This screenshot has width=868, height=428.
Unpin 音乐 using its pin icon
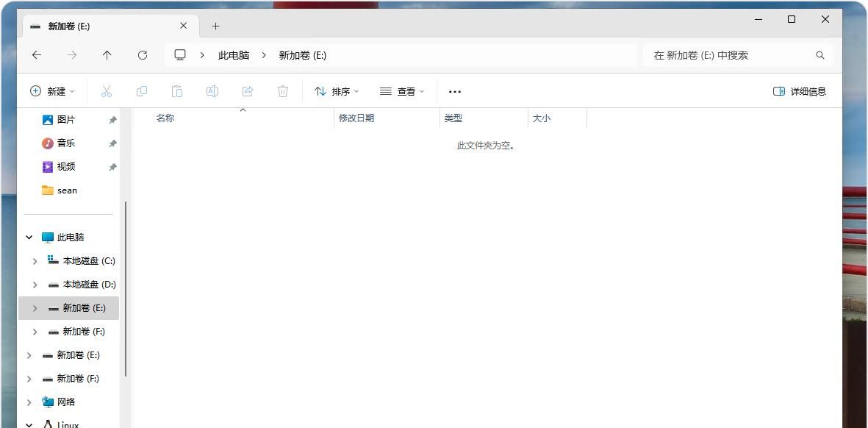(x=112, y=143)
